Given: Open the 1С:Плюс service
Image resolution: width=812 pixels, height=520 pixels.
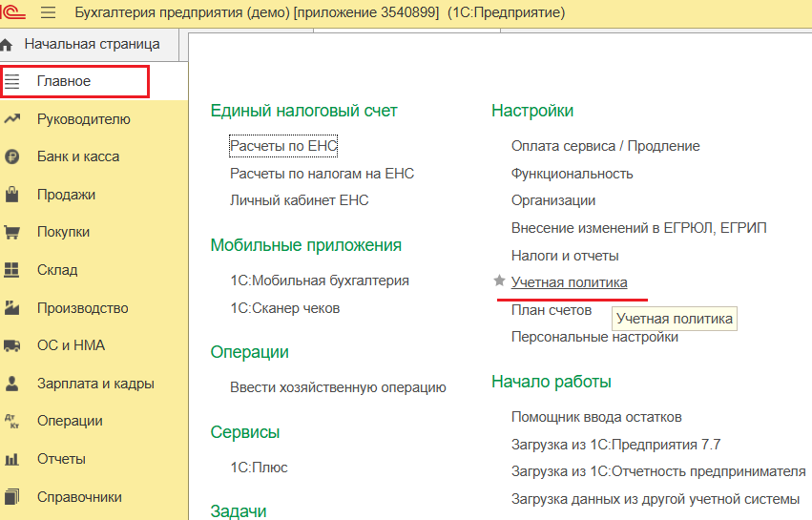Looking at the screenshot, I should 259,468.
